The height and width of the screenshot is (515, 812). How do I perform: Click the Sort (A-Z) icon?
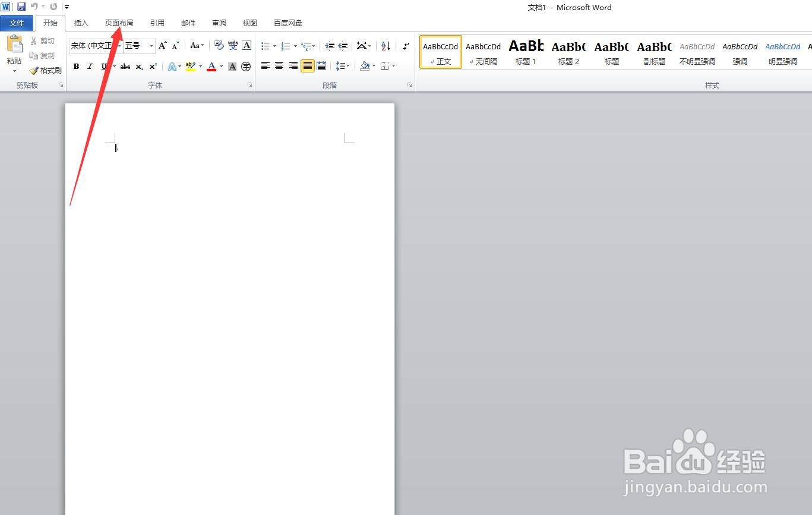tap(386, 46)
